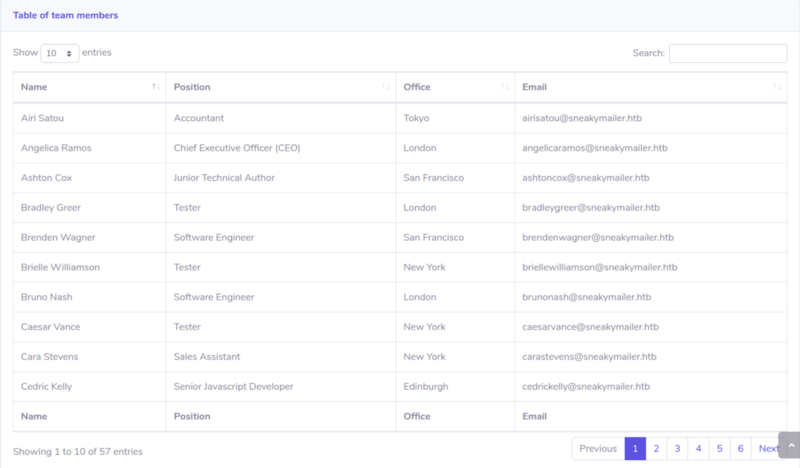Image resolution: width=800 pixels, height=468 pixels.
Task: Click the scroll-to-top arrow button
Action: [790, 445]
